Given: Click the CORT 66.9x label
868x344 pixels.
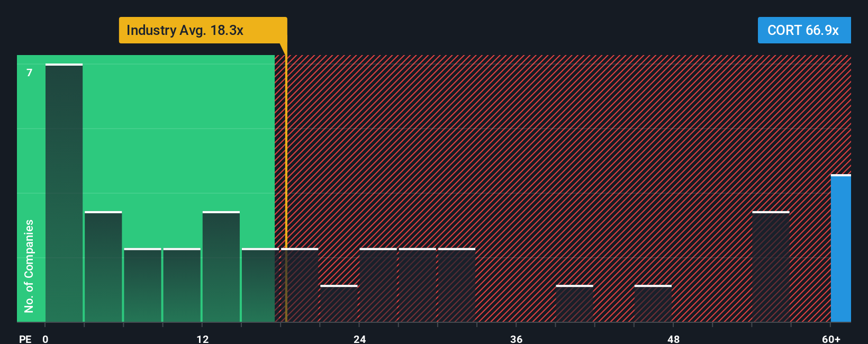Looking at the screenshot, I should [x=804, y=30].
